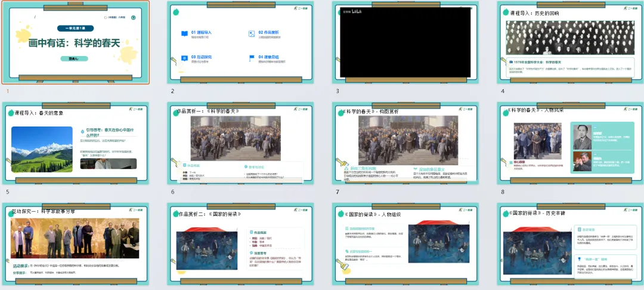The height and width of the screenshot is (290, 644).
Task: Click slide number label 7
Action: [x=338, y=192]
